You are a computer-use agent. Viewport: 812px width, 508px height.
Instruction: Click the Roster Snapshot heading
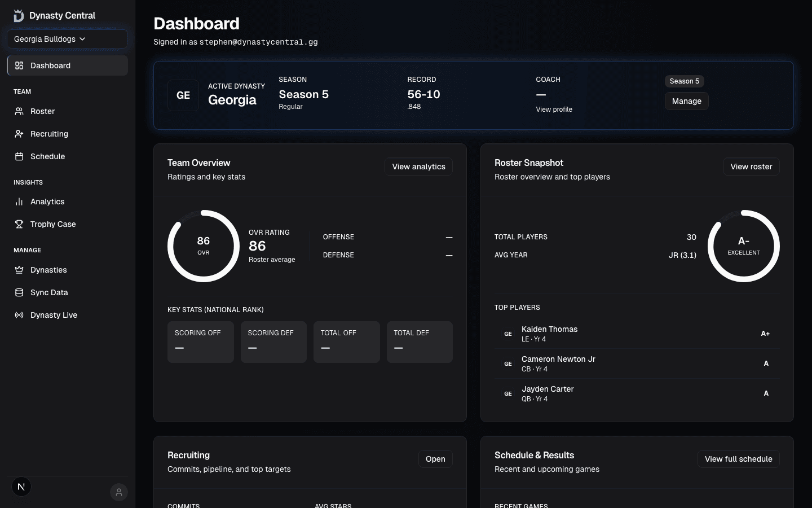click(529, 163)
